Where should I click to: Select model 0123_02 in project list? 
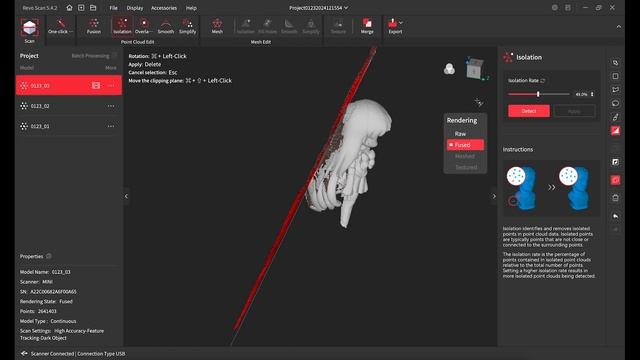(69, 106)
